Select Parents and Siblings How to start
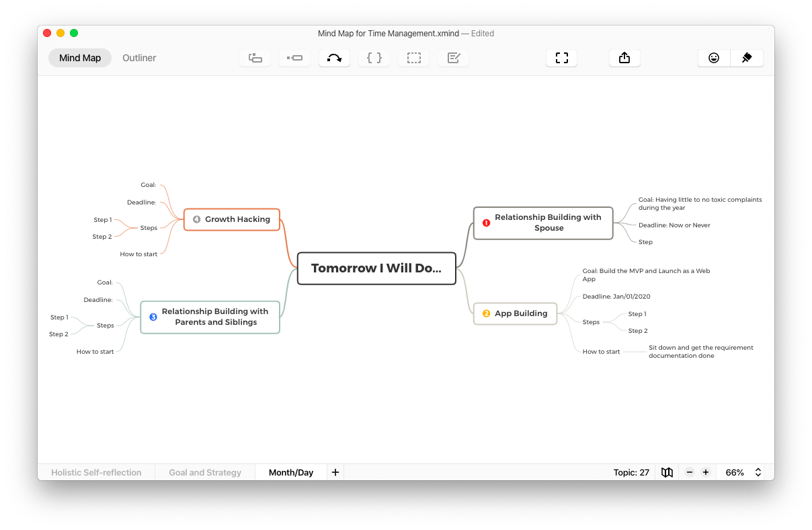 pyautogui.click(x=95, y=352)
